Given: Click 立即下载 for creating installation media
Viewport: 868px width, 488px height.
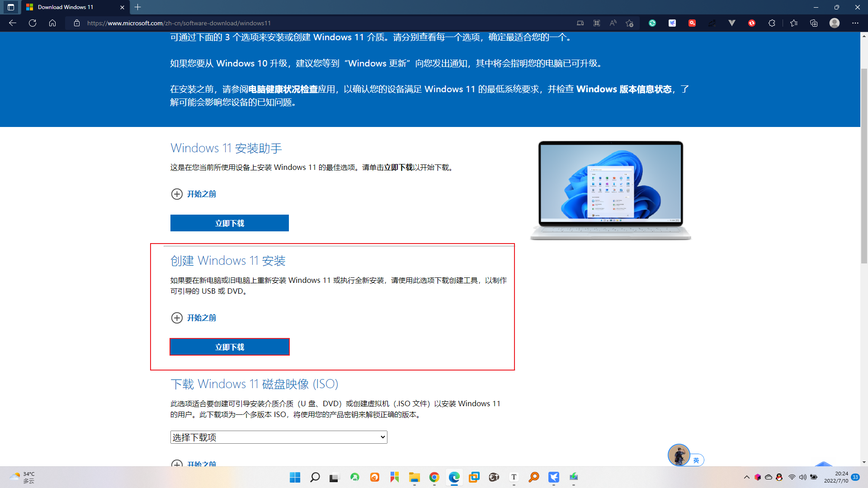Looking at the screenshot, I should pos(230,347).
